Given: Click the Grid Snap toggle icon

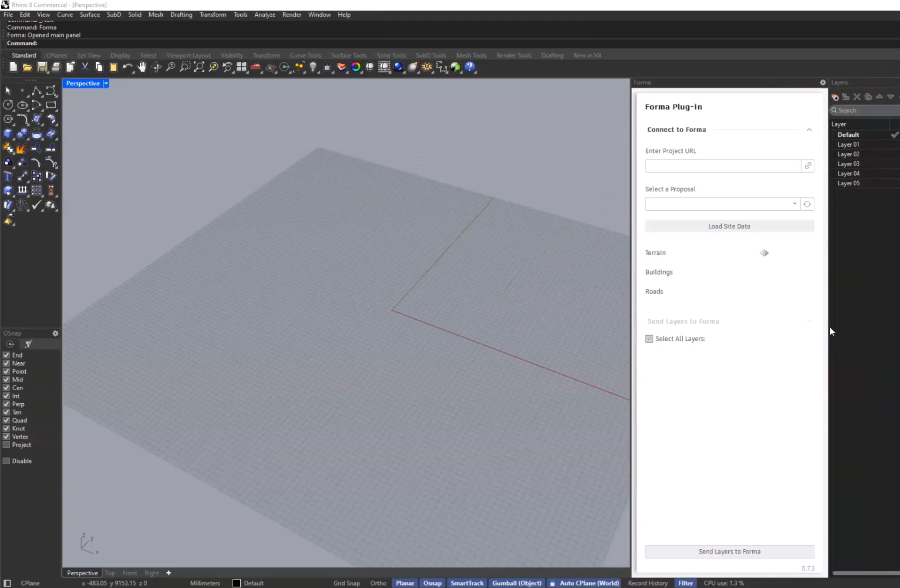Looking at the screenshot, I should coord(346,583).
